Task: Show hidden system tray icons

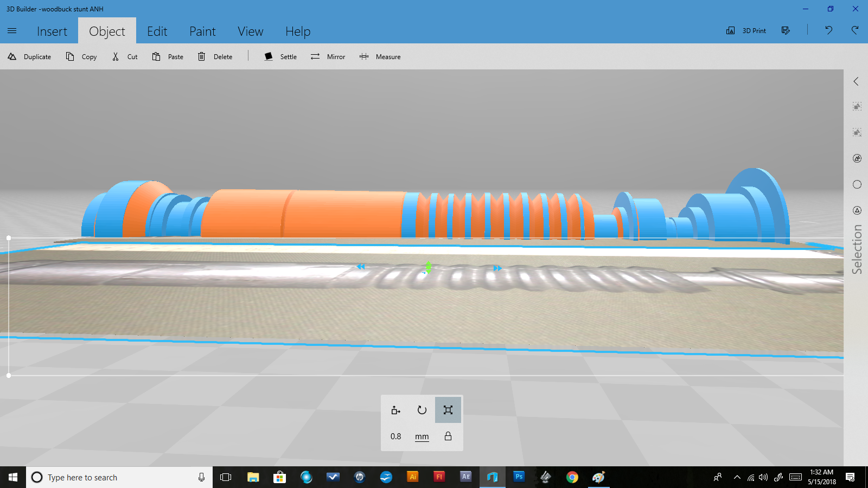Action: pyautogui.click(x=737, y=477)
